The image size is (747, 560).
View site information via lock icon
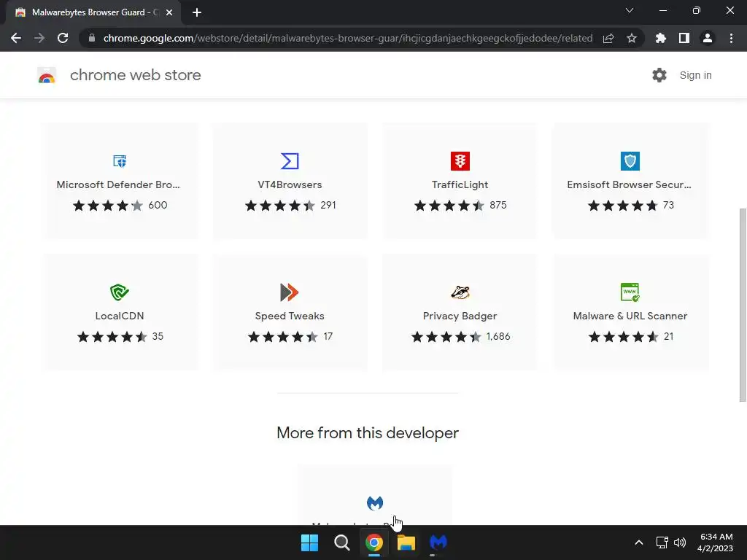(92, 38)
